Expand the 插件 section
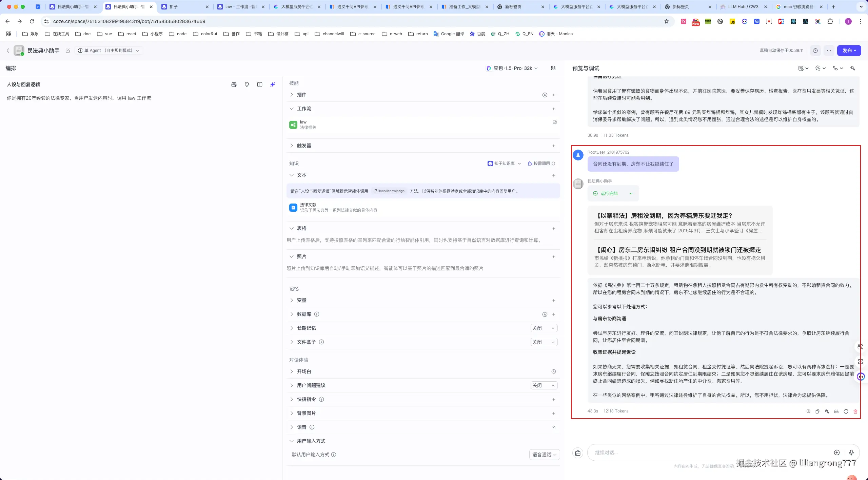Image resolution: width=868 pixels, height=480 pixels. (x=301, y=95)
